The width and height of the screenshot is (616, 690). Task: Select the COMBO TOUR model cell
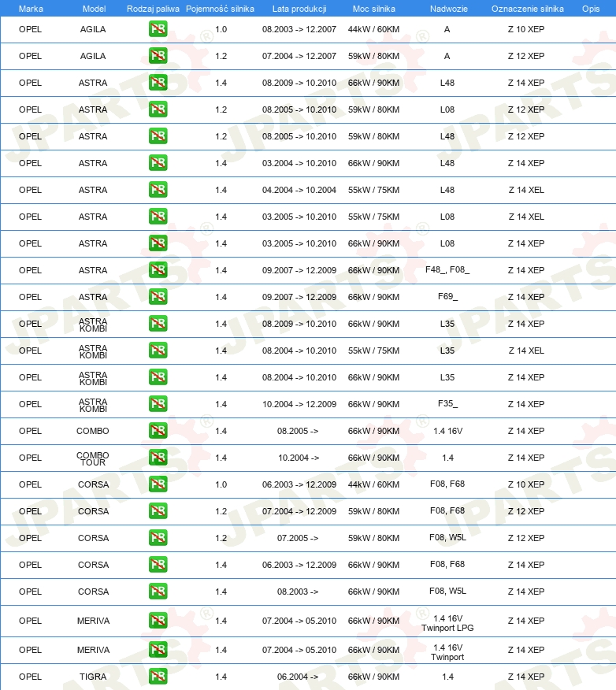click(93, 458)
